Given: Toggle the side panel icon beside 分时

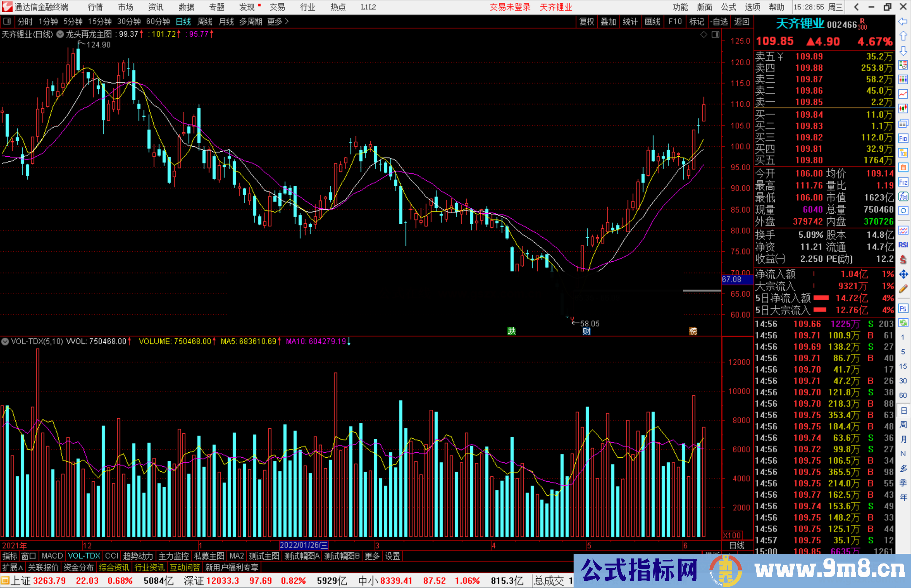Looking at the screenshot, I should 7,21.
